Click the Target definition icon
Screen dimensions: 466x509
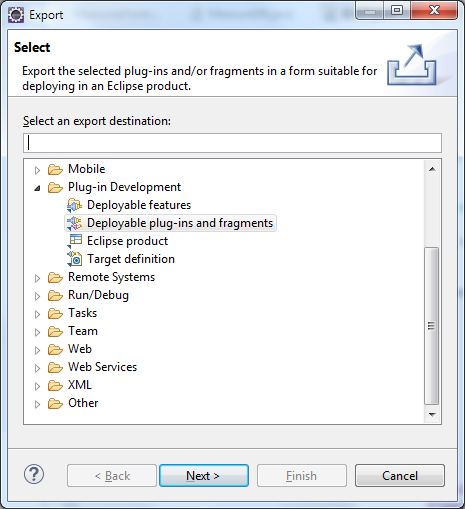[x=75, y=259]
